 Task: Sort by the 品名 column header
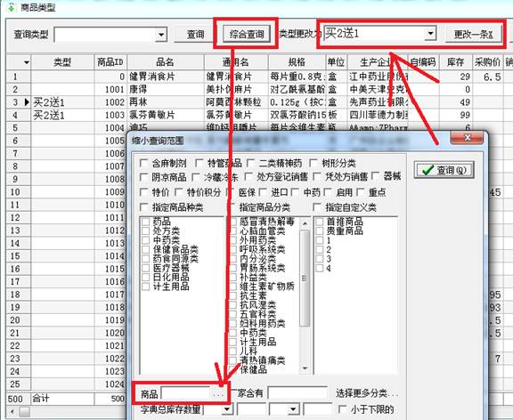(166, 62)
